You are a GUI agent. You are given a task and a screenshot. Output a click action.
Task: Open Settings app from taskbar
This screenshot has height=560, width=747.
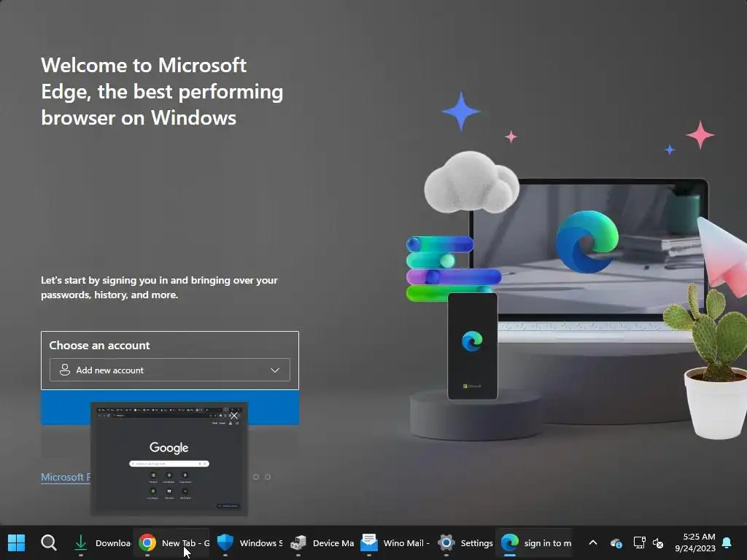pos(465,542)
